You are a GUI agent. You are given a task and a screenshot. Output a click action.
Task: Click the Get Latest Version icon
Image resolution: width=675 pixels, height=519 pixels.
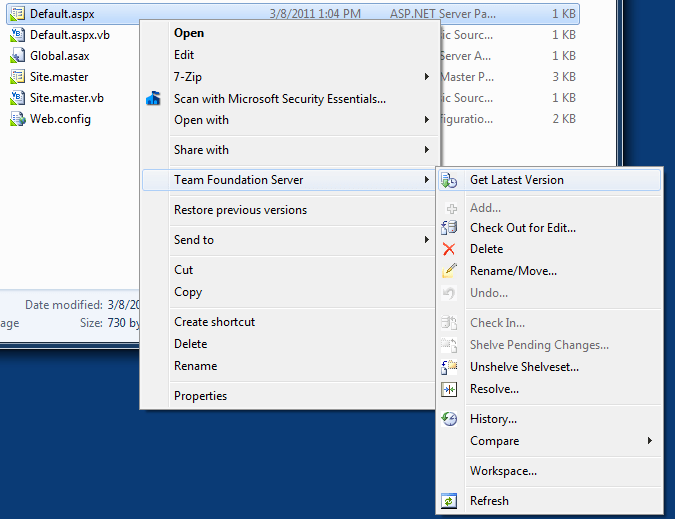449,180
